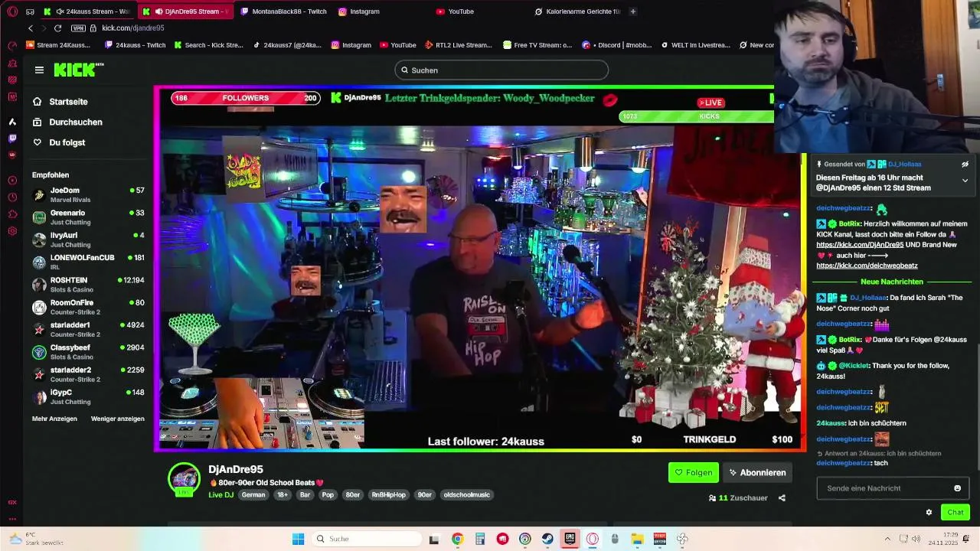
Task: Click the KICK logo
Action: click(x=78, y=70)
